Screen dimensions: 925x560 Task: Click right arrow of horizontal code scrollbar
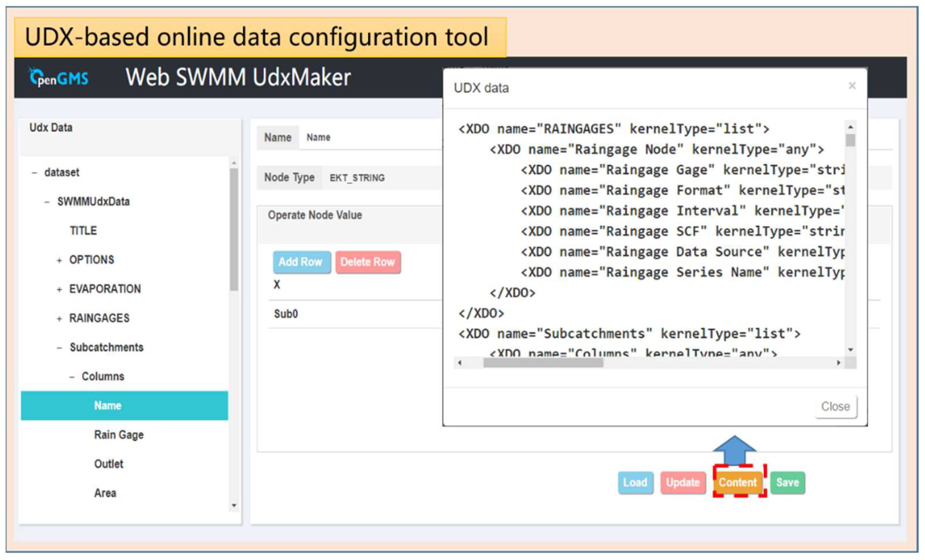[x=838, y=363]
